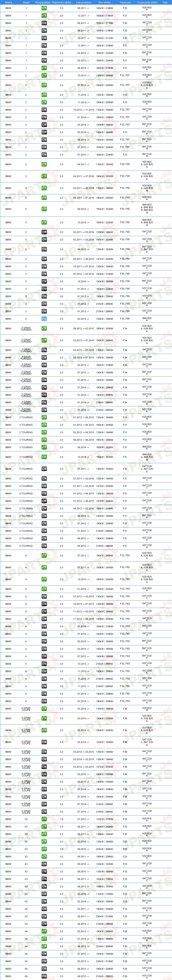This screenshot has width=172, height=980.
Task: Click ON icon in X3 100kW / 136KM row
Action: click(x=44, y=879)
